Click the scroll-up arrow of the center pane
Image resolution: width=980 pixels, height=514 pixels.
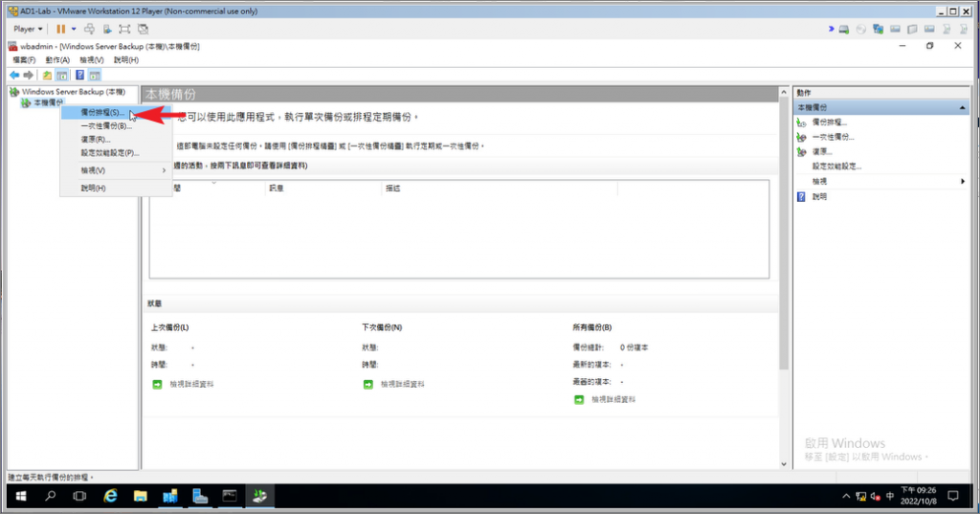coord(784,93)
